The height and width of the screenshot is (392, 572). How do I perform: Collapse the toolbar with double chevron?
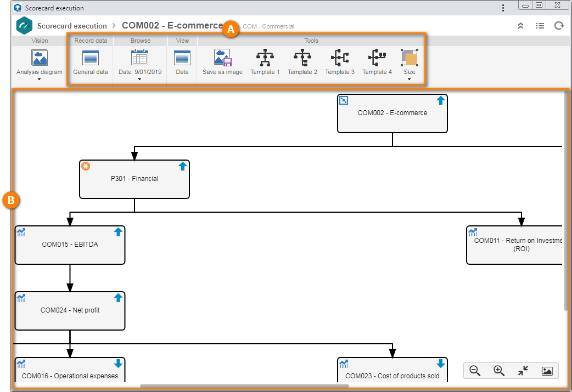pyautogui.click(x=520, y=26)
